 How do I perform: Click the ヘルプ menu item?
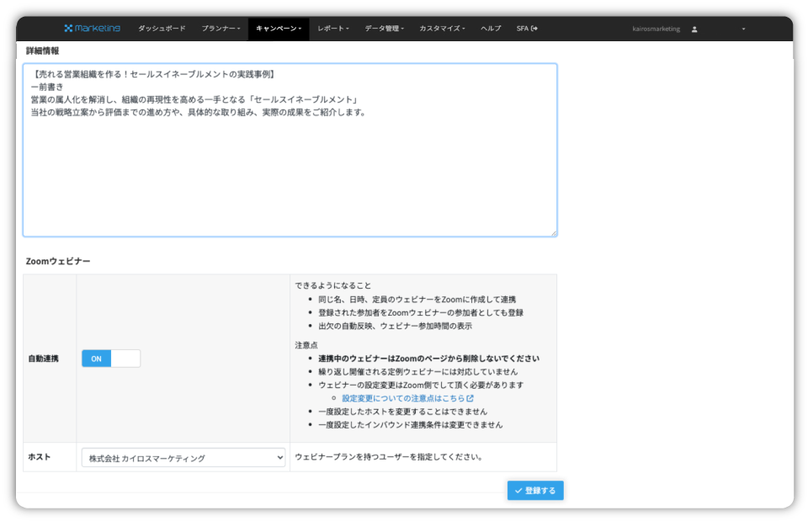[490, 28]
